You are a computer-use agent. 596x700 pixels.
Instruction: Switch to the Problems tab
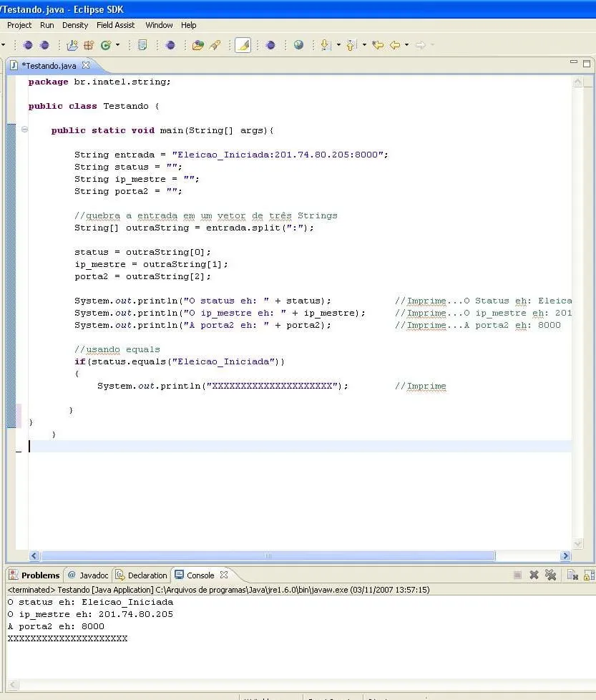click(x=34, y=575)
